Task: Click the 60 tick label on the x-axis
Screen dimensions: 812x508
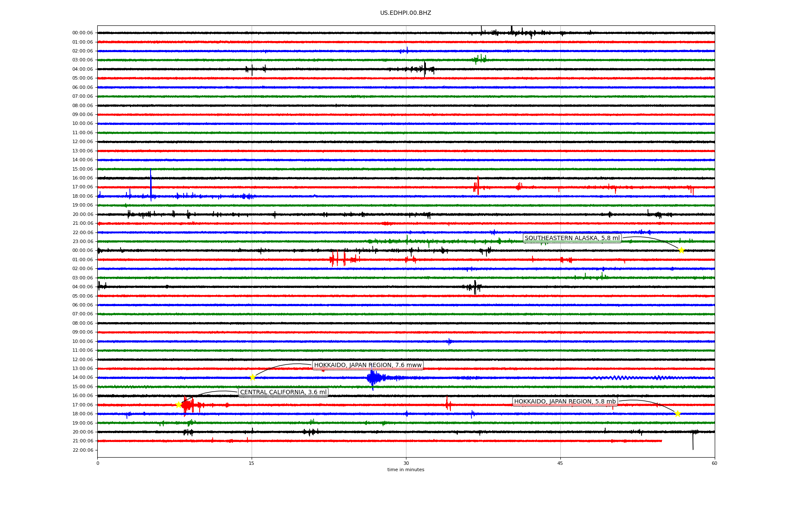Action: point(714,463)
